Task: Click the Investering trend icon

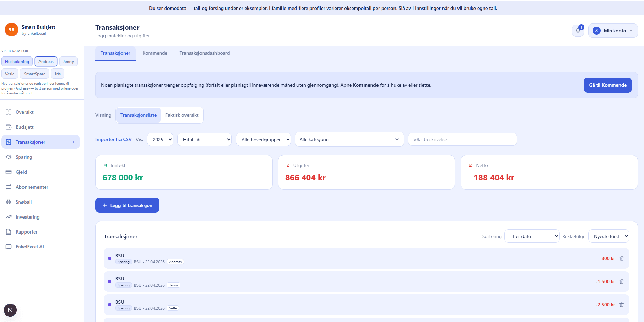Action: [9, 217]
